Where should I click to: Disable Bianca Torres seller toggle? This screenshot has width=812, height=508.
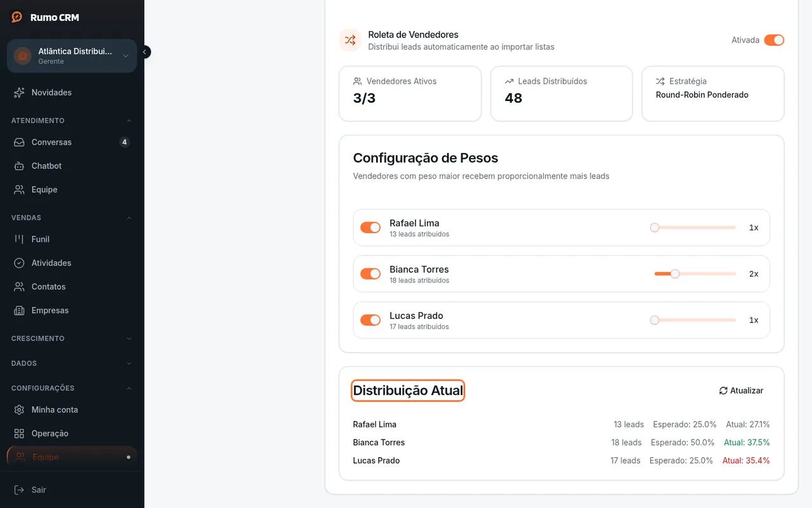tap(370, 274)
